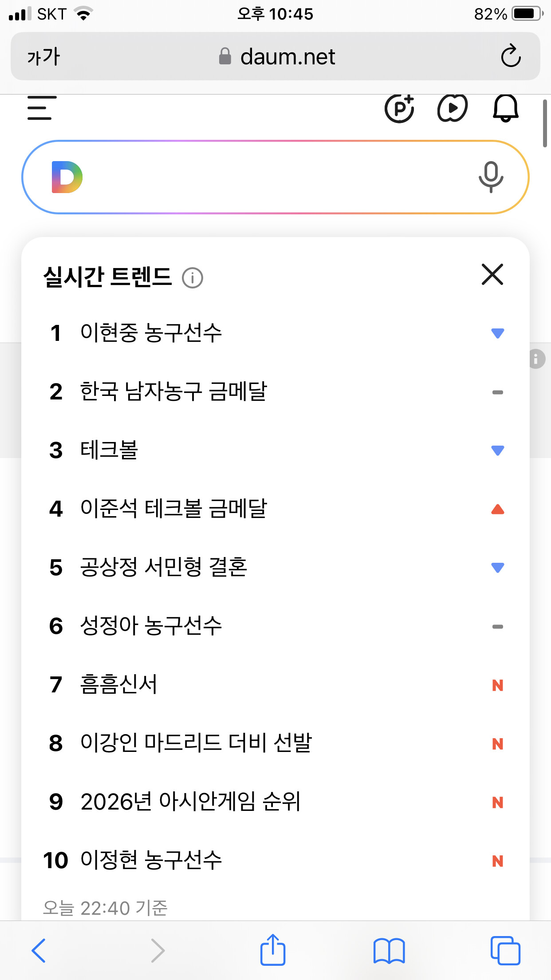Select trend 이준석 테크볼 금메달
The width and height of the screenshot is (551, 980).
pos(173,509)
